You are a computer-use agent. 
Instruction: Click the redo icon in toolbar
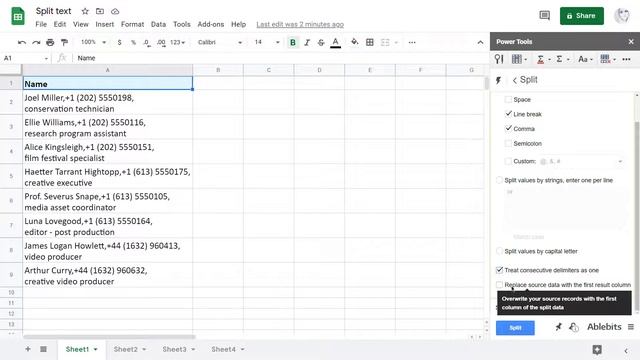pos(36,42)
